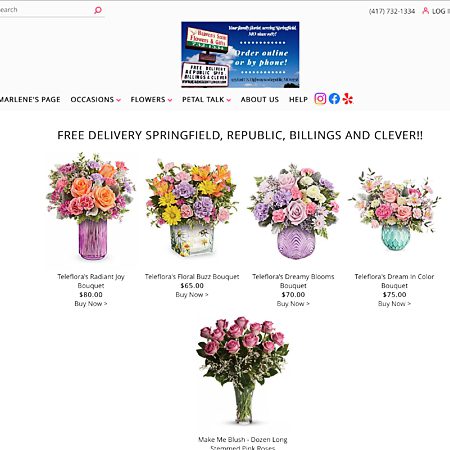Open the Yelp page icon
This screenshot has height=450, width=450.
coord(348,99)
